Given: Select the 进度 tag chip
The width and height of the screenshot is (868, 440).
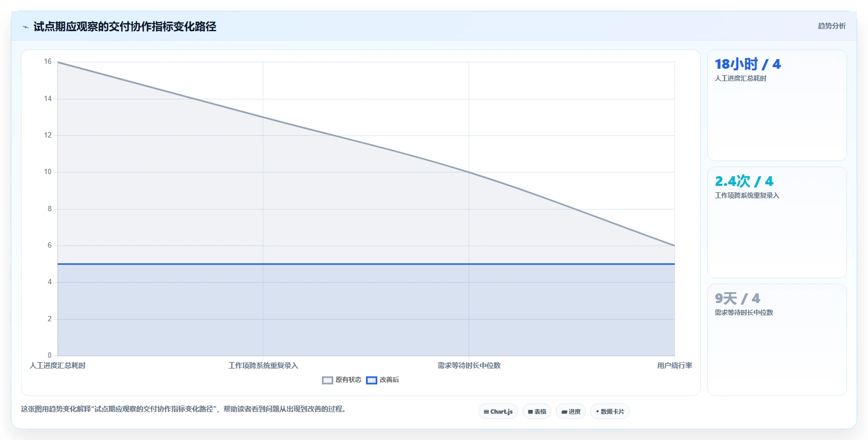Looking at the screenshot, I should (571, 412).
